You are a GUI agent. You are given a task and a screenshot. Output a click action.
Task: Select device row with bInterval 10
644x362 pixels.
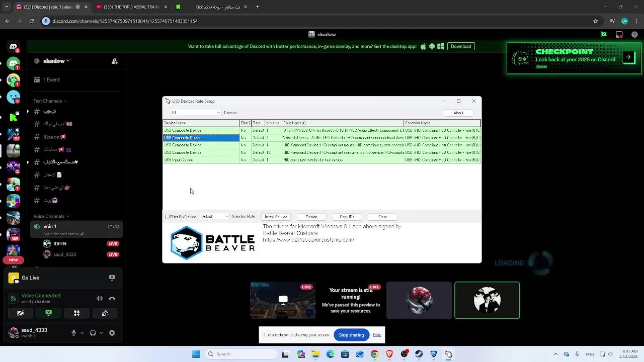pyautogui.click(x=322, y=152)
